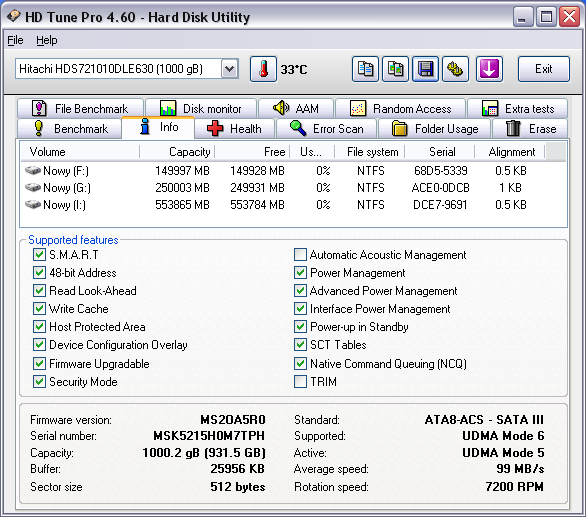The width and height of the screenshot is (586, 517).
Task: Open the Folder Usage tab
Action: point(434,129)
